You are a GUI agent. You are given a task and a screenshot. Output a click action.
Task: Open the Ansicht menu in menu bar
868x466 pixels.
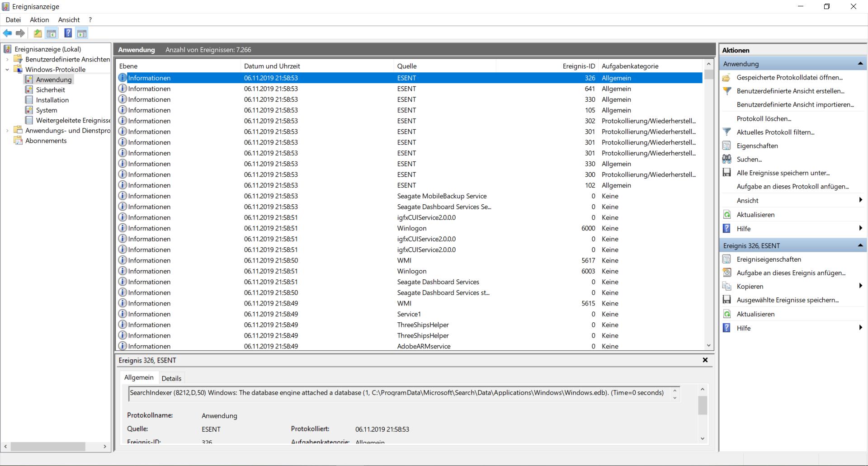tap(69, 20)
